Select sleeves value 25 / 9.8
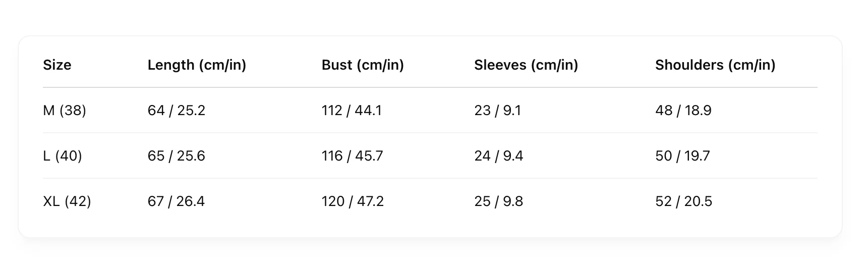Screen dimensions: 868x257 [x=498, y=201]
